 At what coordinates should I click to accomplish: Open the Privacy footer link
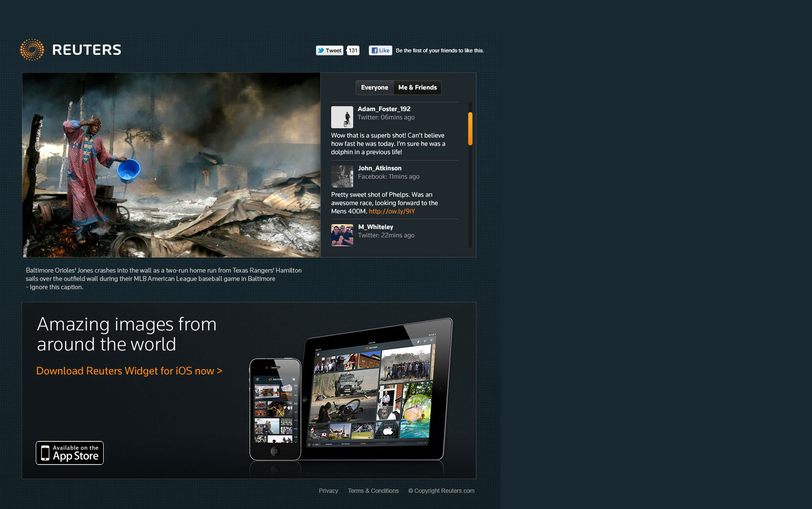[x=328, y=491]
